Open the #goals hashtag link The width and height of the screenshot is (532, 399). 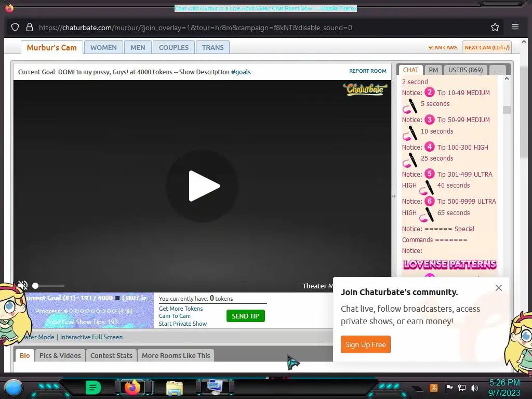point(241,72)
